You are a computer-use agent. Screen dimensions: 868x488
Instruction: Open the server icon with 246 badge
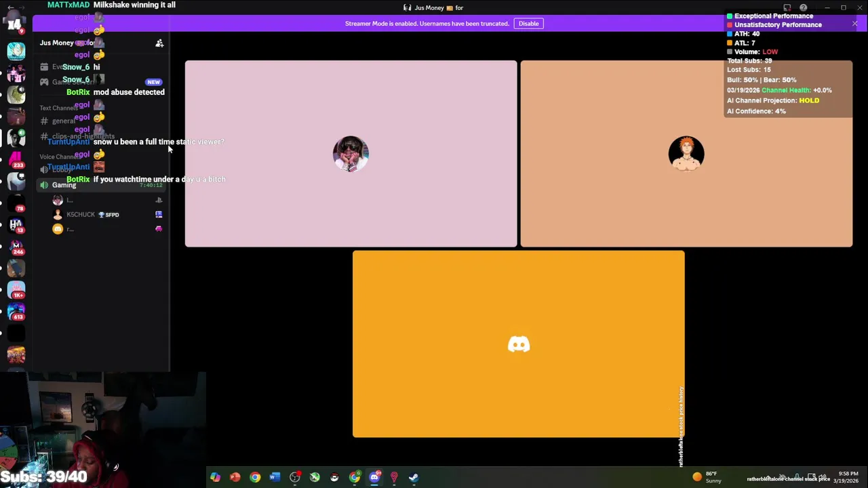click(16, 246)
